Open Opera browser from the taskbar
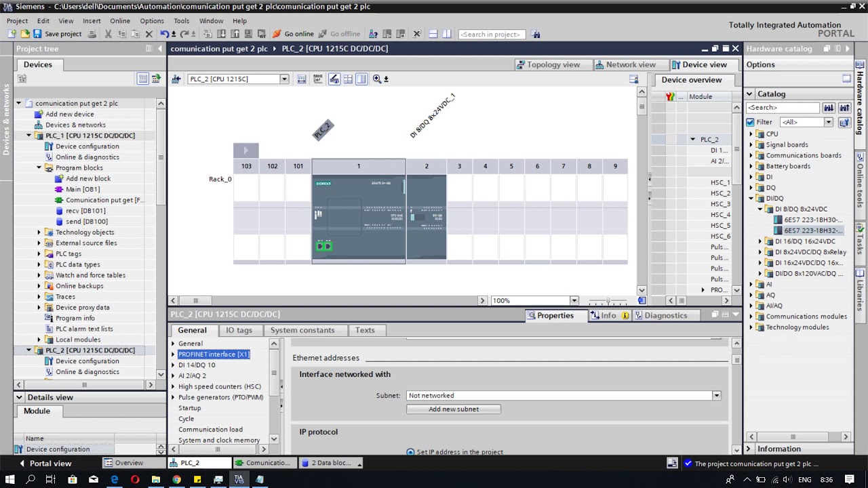Viewport: 868px width, 488px height. 135,479
